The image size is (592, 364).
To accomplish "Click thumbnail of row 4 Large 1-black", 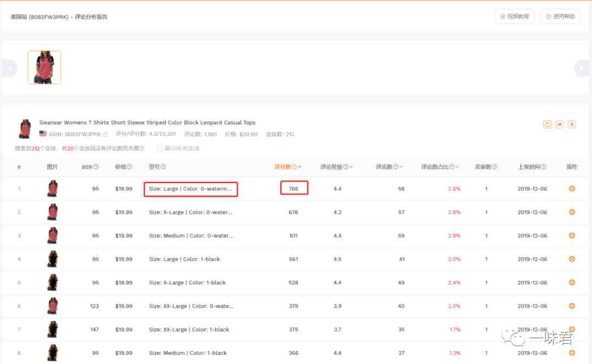I will [53, 259].
